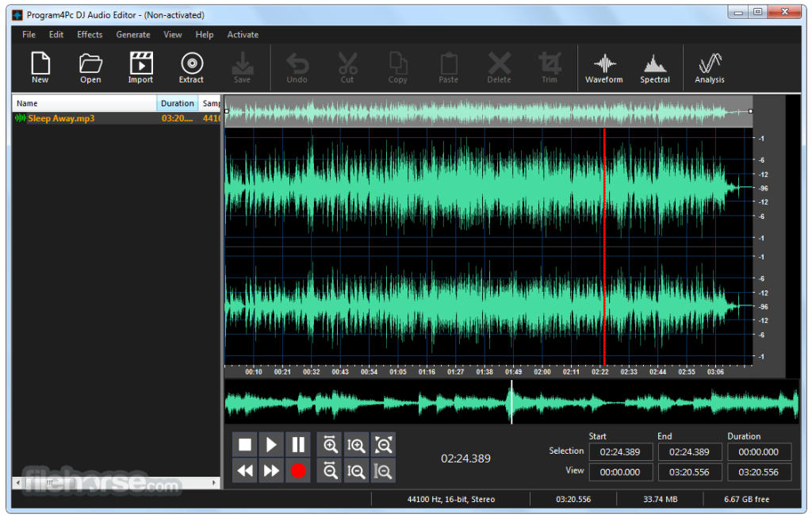Click the Cut scissors icon
This screenshot has height=518, width=812.
tap(347, 67)
